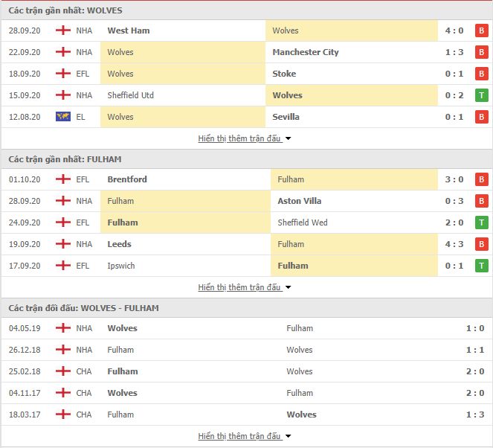Select the 4 : 3 Leeds score

[x=454, y=244]
